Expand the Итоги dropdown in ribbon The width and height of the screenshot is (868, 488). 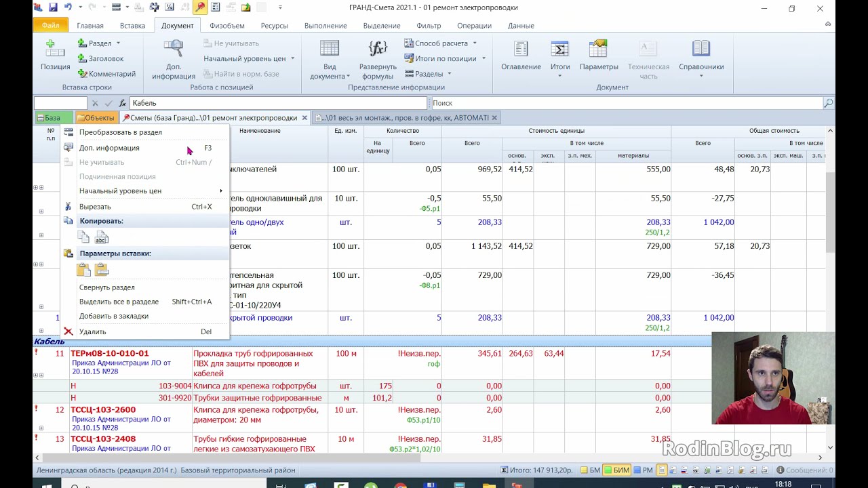tap(560, 60)
